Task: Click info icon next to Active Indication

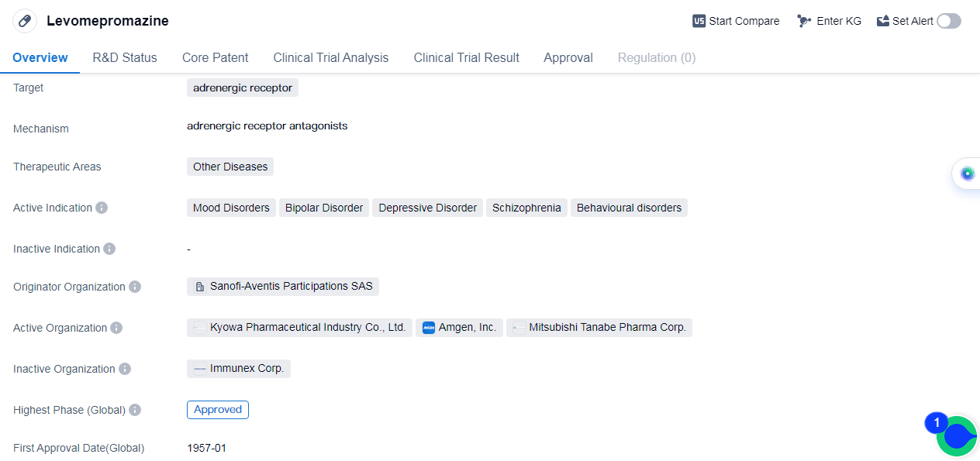Action: [x=102, y=208]
